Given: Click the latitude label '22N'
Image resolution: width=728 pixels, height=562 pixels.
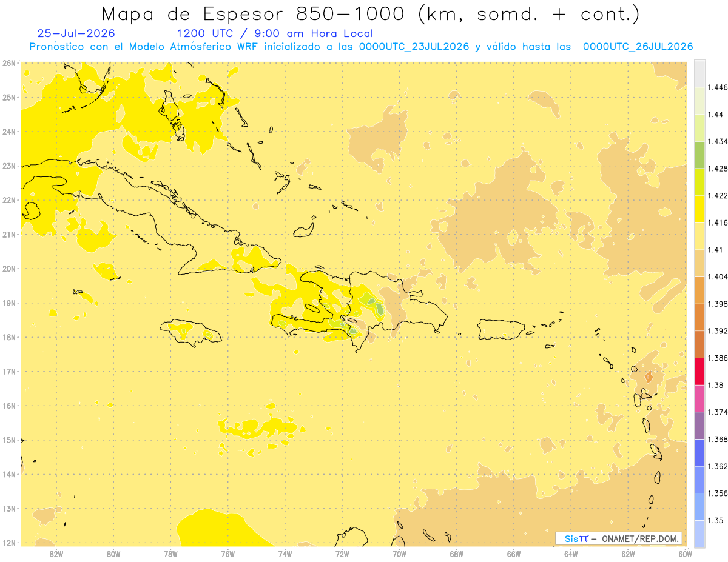Looking at the screenshot, I should (9, 200).
